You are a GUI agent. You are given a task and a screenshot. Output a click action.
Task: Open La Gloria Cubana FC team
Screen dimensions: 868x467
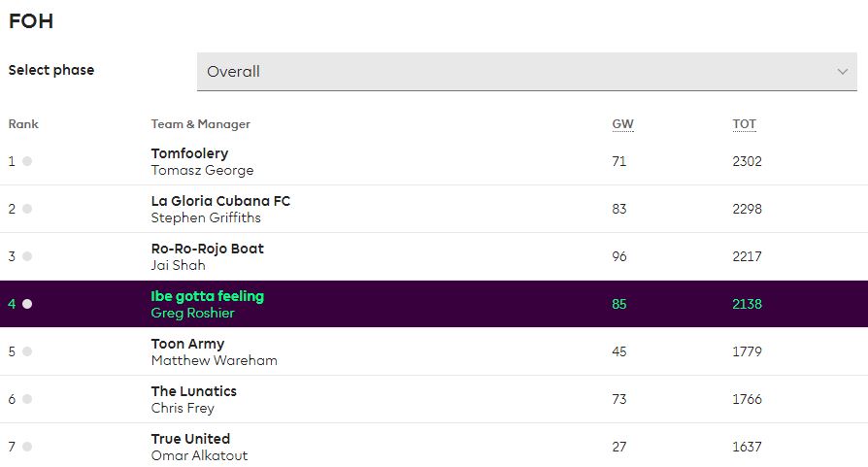[220, 201]
